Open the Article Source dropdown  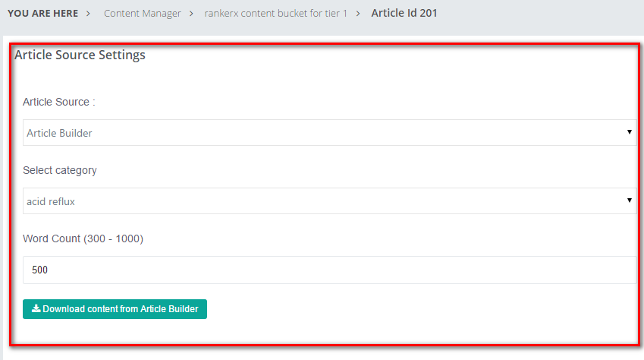(x=329, y=132)
